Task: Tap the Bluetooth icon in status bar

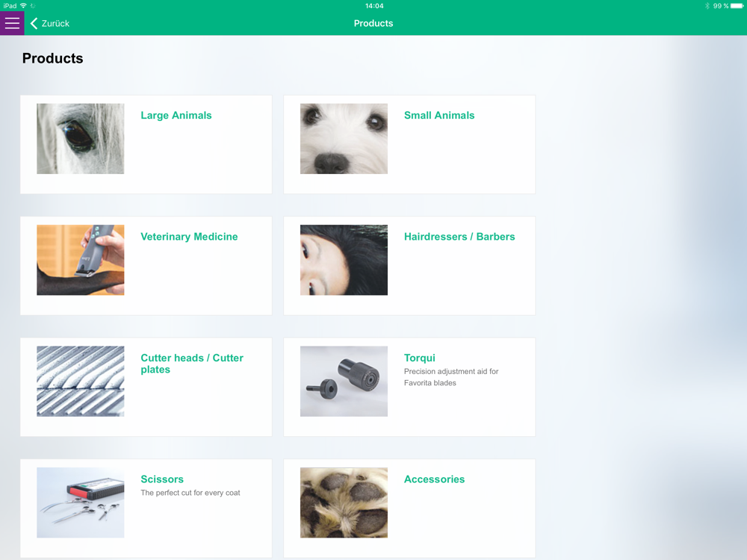Action: (707, 6)
